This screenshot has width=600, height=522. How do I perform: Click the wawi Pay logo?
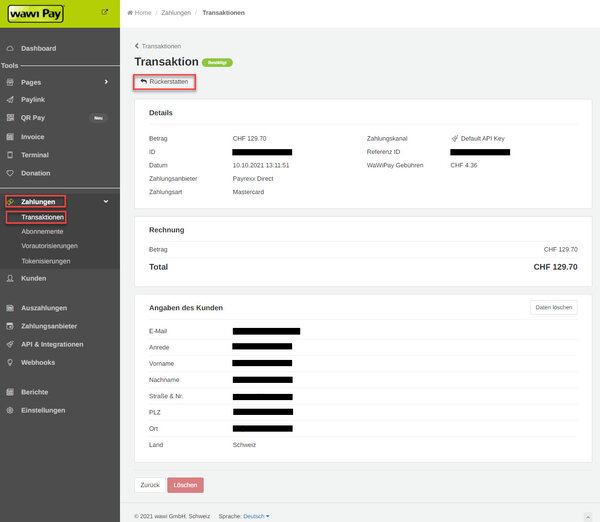pos(36,14)
